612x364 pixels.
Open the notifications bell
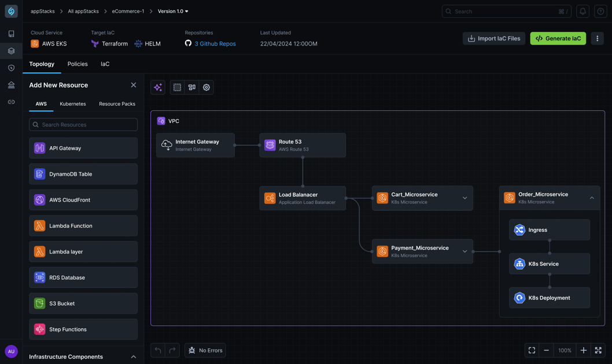582,11
